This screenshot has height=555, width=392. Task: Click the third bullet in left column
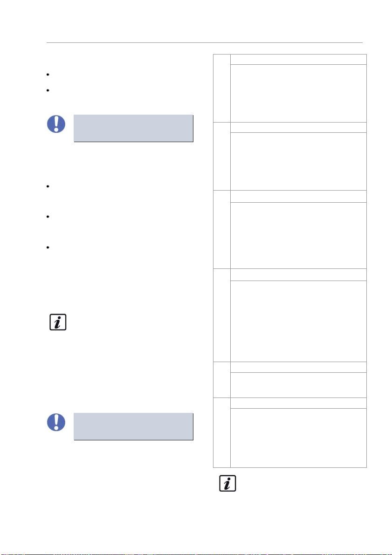47,186
